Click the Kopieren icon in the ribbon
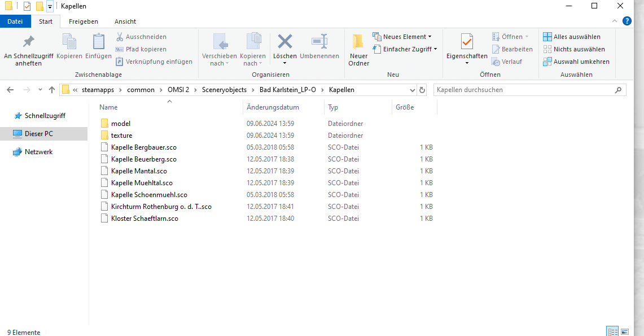644x336 pixels. pyautogui.click(x=69, y=43)
